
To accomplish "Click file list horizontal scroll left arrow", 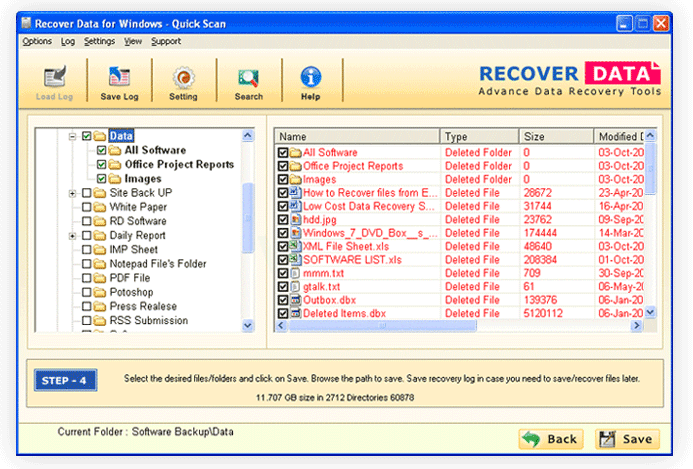I will coord(281,326).
